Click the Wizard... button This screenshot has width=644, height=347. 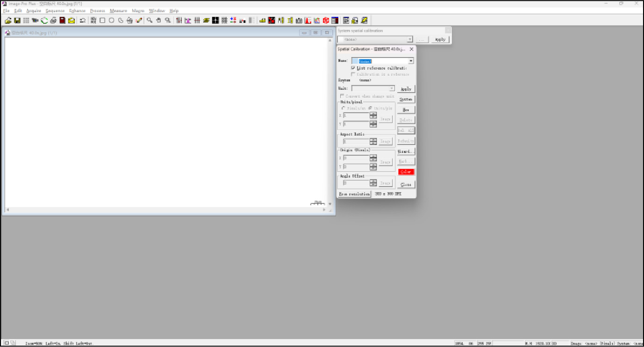coord(406,152)
